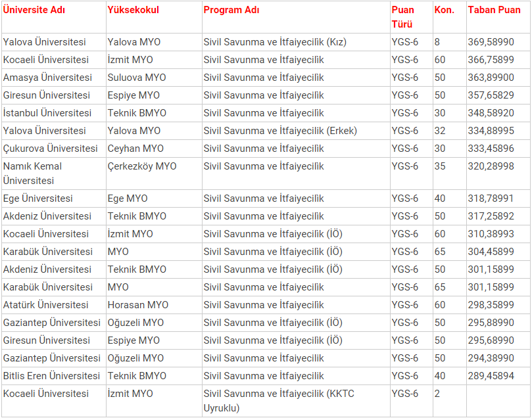
Task: Click the base score 333,45896
Action: point(491,149)
